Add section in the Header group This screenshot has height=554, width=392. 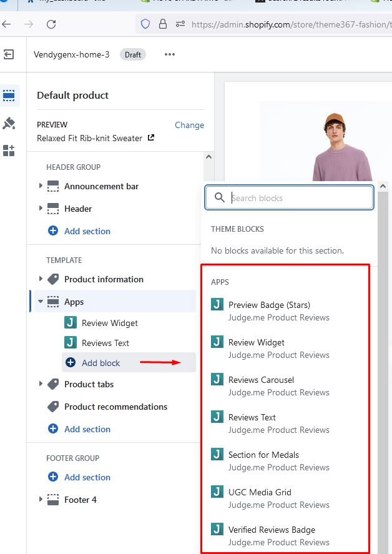pos(79,231)
